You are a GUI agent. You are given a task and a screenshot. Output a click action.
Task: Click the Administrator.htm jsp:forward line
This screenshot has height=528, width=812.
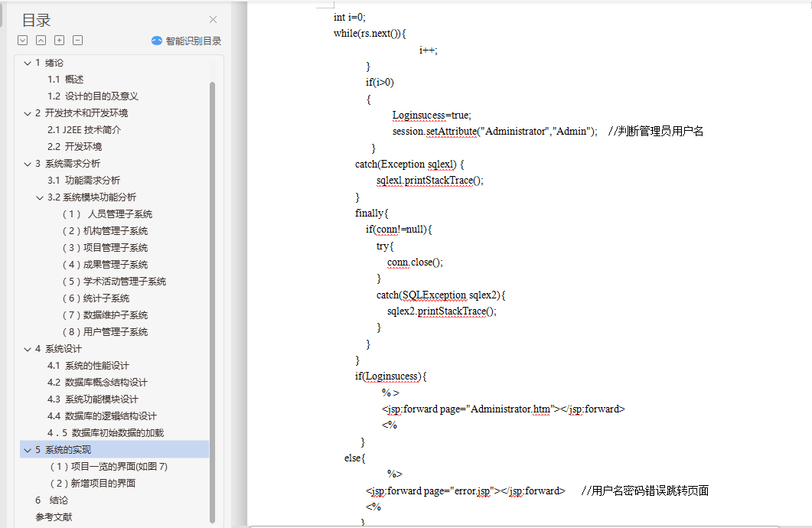pos(504,409)
